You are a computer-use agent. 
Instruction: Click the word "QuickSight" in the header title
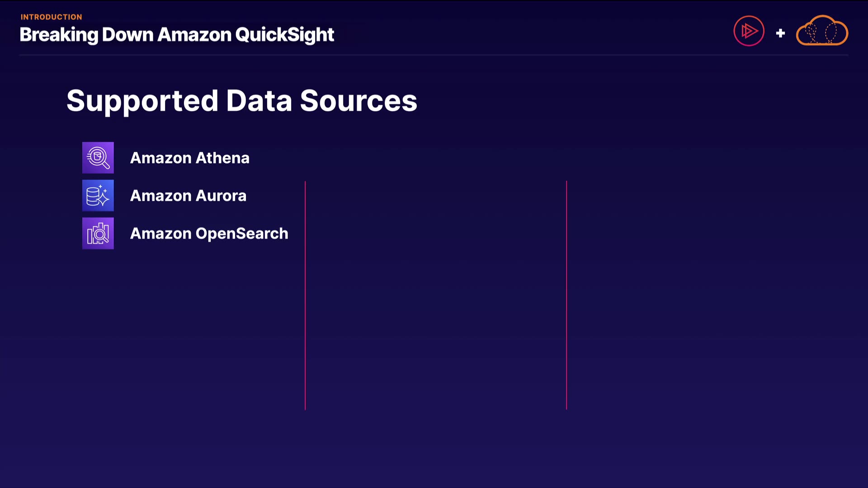tap(284, 35)
